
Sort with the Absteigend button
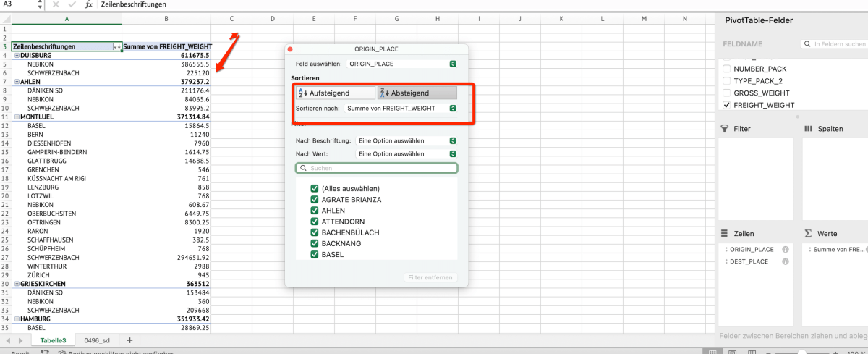(x=417, y=93)
